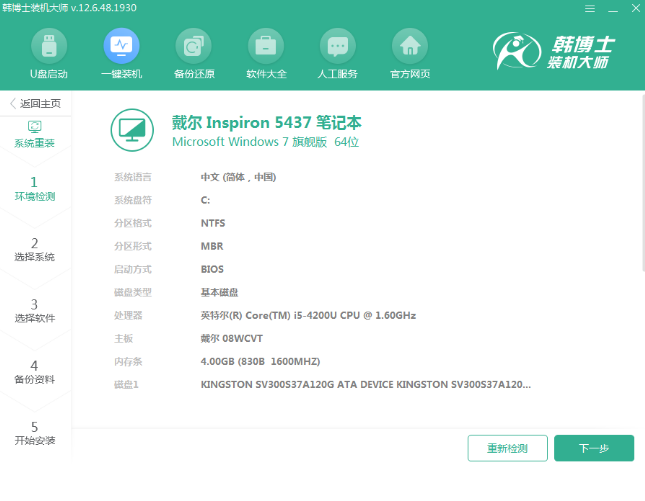
Task: Open 人工服务 chat support icon
Action: (337, 47)
